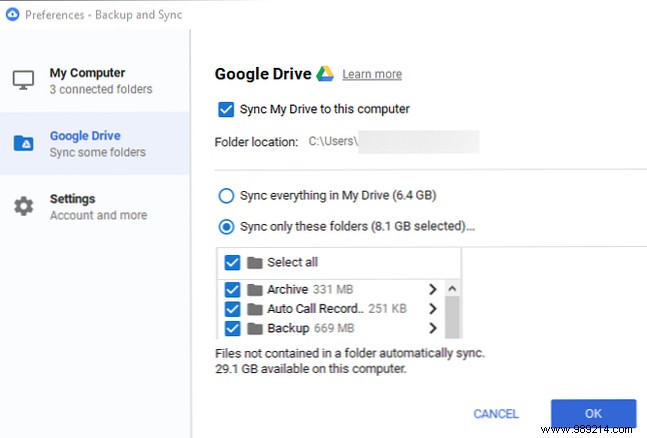Uncheck the Backup folder checkbox
This screenshot has height=438, width=647.
[x=232, y=329]
